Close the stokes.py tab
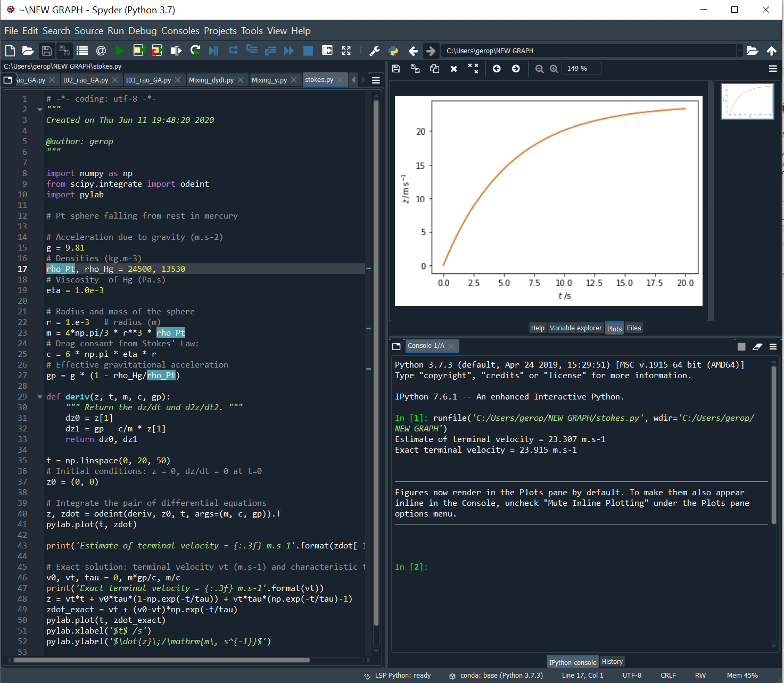This screenshot has width=784, height=683. [341, 80]
